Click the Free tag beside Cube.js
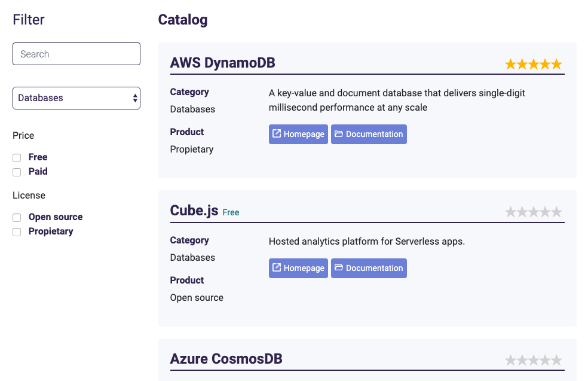 231,212
